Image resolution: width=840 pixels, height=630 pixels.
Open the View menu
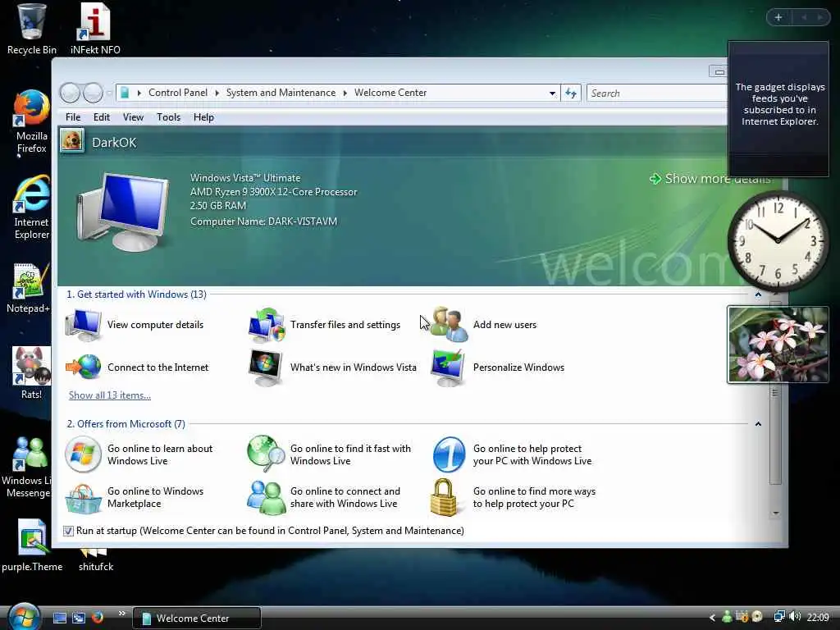pyautogui.click(x=133, y=117)
